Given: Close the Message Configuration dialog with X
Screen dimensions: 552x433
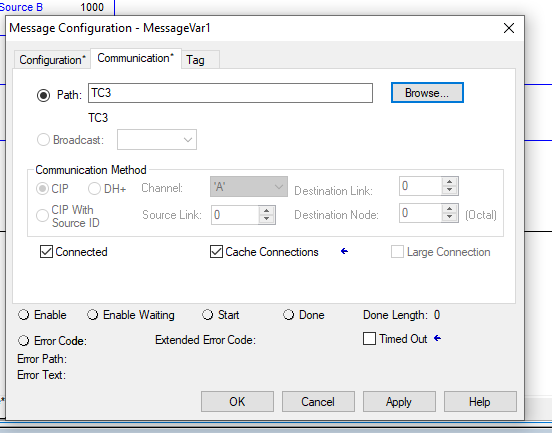Looking at the screenshot, I should pyautogui.click(x=509, y=28).
